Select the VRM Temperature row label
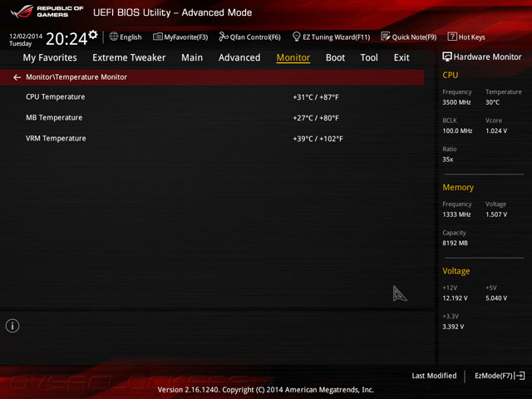 click(56, 139)
